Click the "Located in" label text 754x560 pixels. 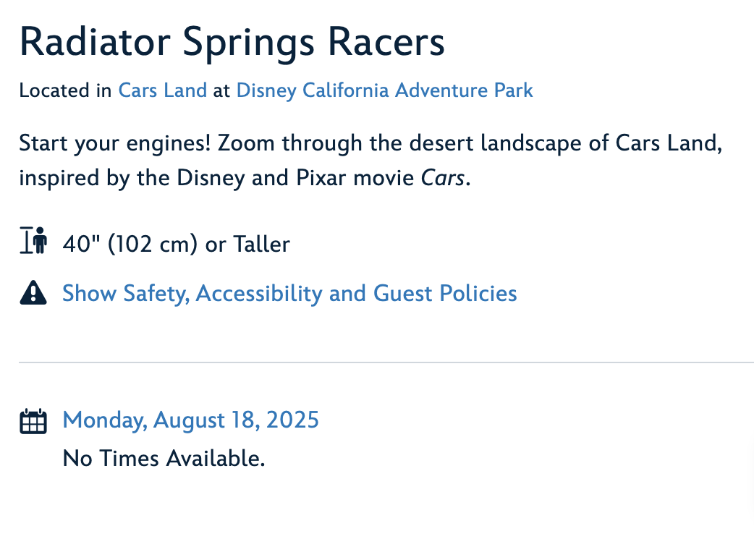point(65,90)
